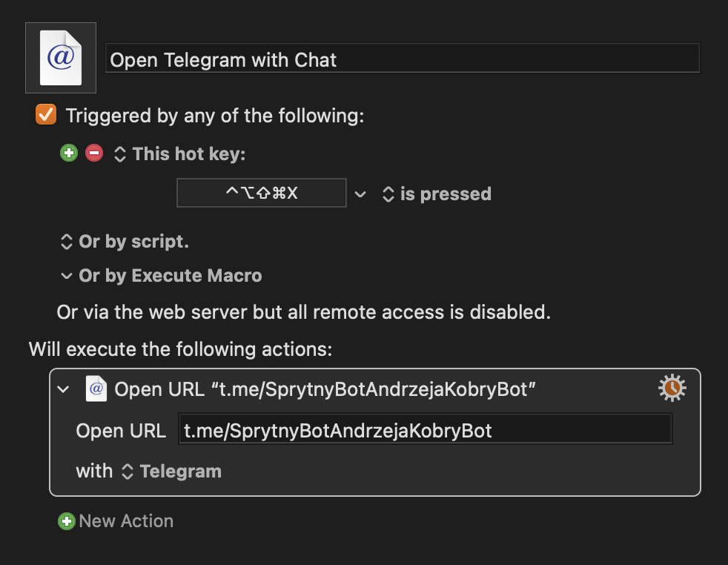
Task: Collapse the Open URL action disclosure chevron
Action: (x=63, y=389)
